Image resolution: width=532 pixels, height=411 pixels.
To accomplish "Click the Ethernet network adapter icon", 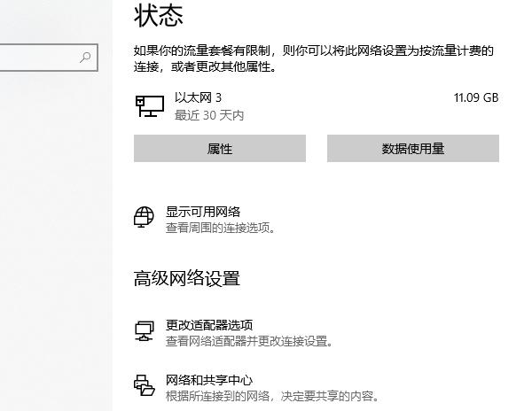I will coord(149,106).
